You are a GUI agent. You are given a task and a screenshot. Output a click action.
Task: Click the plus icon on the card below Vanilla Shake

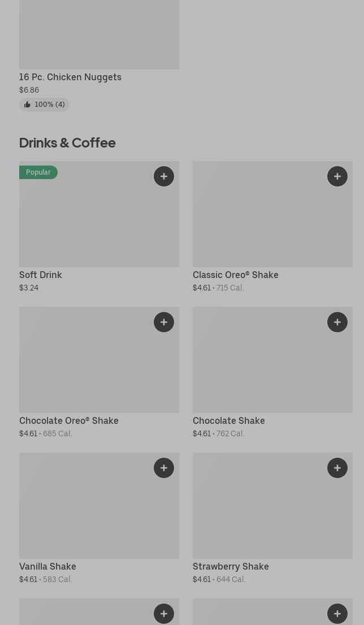pyautogui.click(x=164, y=614)
